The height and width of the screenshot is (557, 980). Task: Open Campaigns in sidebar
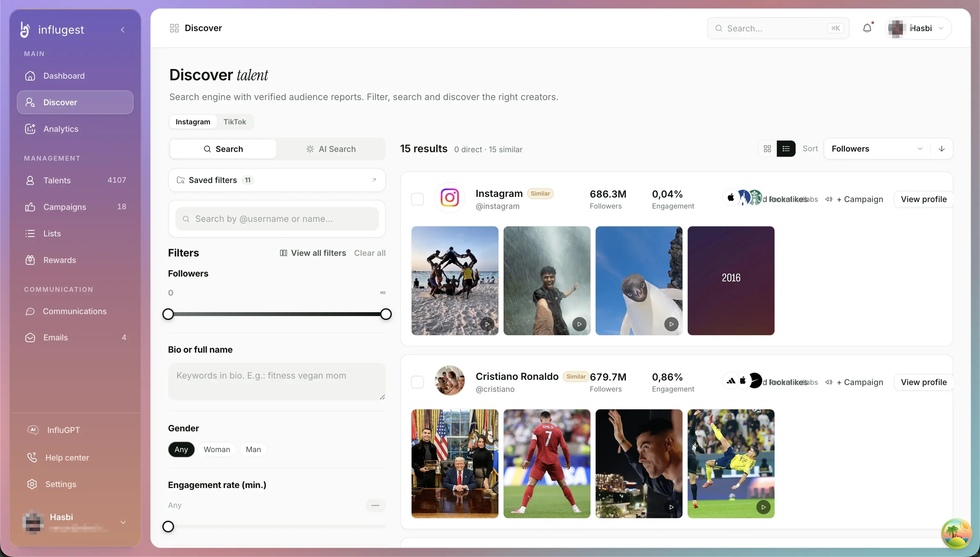(75, 207)
